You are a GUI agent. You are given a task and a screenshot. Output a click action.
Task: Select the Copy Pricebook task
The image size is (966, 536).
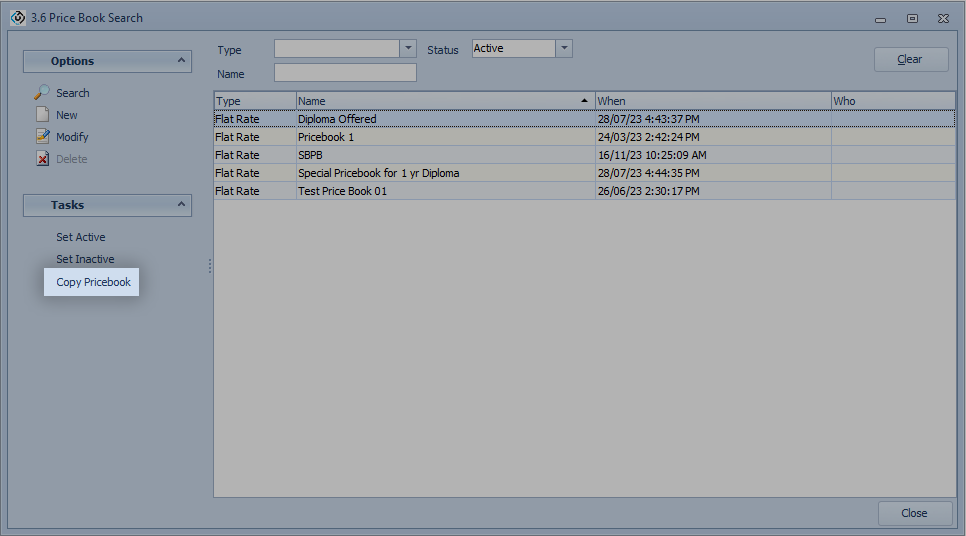(93, 282)
